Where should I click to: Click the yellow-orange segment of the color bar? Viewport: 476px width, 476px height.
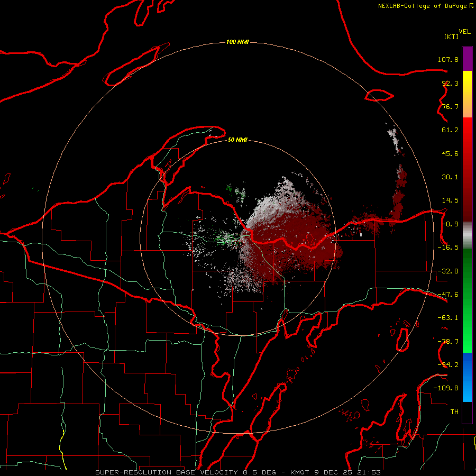pyautogui.click(x=467, y=94)
